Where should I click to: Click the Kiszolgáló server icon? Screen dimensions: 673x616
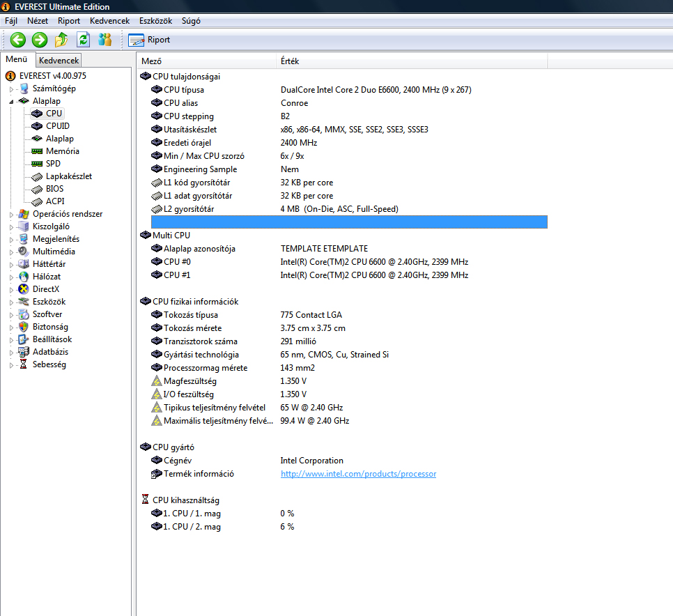click(x=24, y=226)
